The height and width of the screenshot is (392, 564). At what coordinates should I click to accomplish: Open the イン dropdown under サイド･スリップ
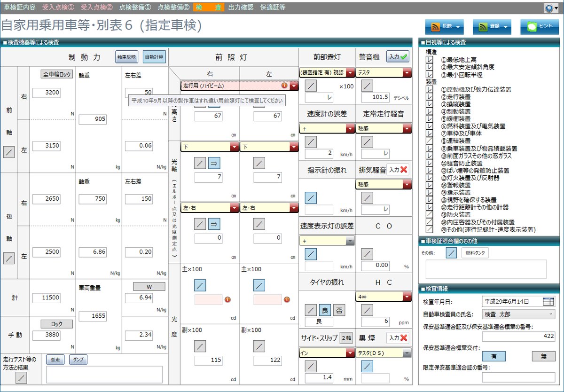click(350, 353)
